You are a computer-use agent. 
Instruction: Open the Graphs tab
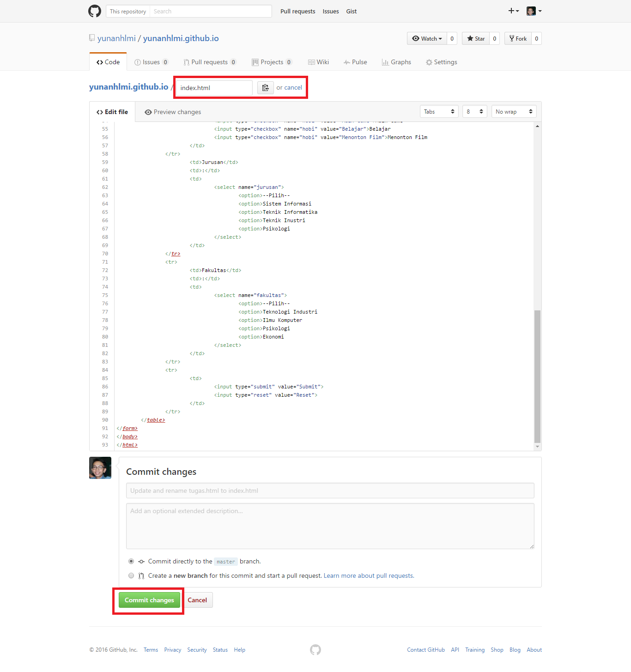396,62
